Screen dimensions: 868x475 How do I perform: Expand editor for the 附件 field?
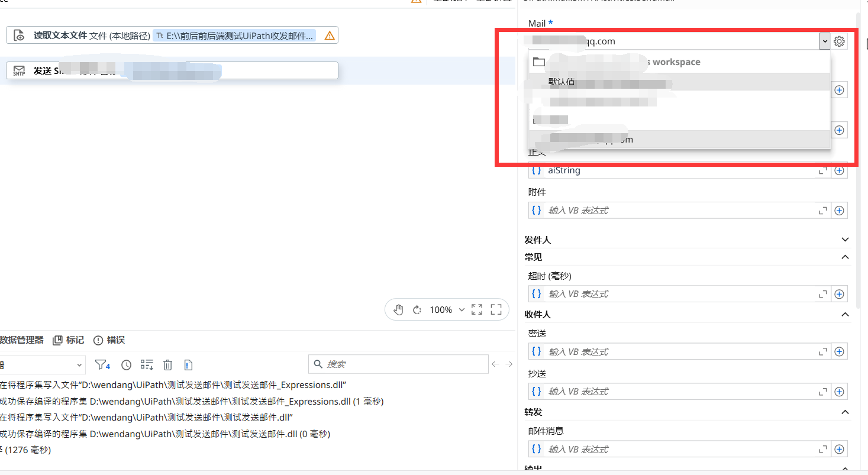pos(822,211)
